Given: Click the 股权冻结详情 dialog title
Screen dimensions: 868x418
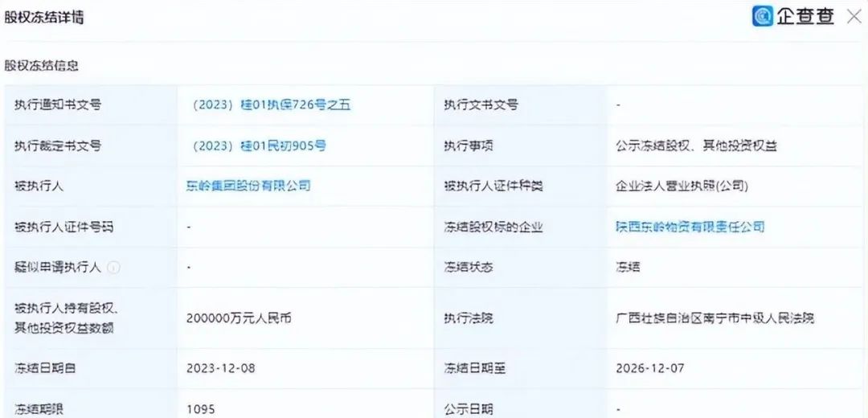Looking at the screenshot, I should 44,17.
